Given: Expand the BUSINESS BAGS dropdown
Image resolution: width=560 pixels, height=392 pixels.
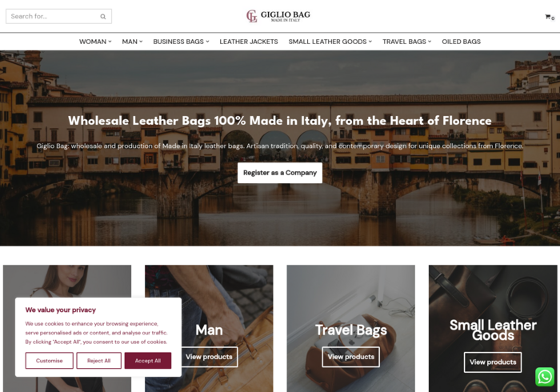Looking at the screenshot, I should [x=181, y=42].
